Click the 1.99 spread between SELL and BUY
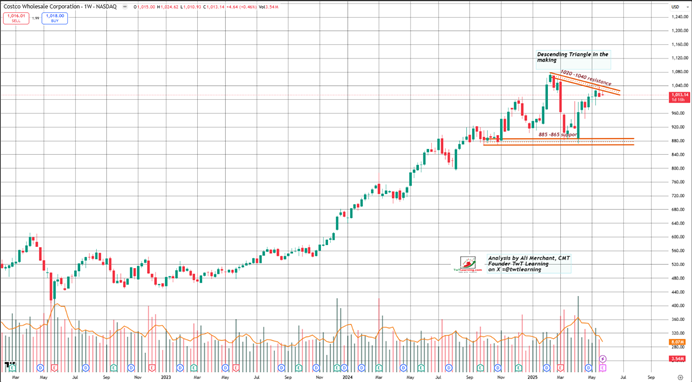The height and width of the screenshot is (382, 692). coord(36,18)
